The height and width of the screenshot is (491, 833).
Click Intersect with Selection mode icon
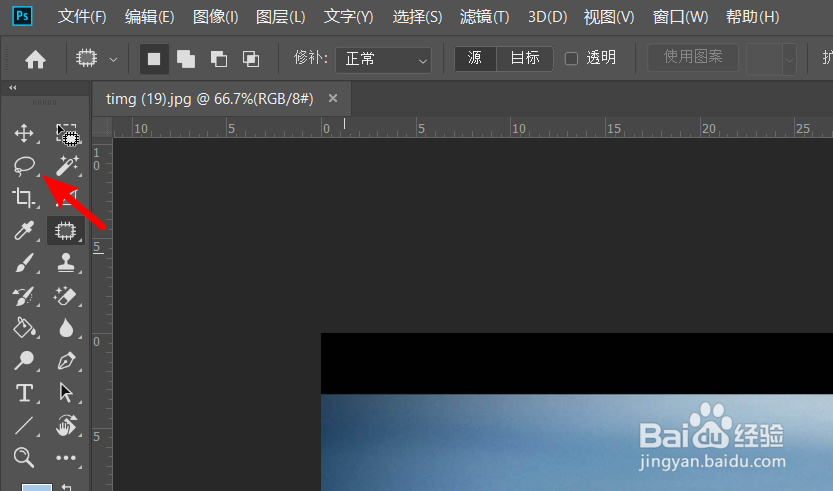pyautogui.click(x=251, y=58)
